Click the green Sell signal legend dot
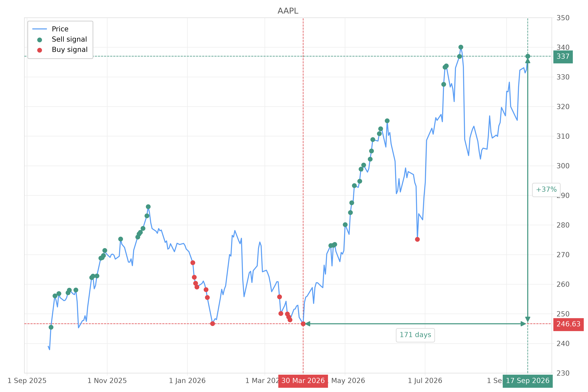588x392 pixels. click(x=40, y=40)
